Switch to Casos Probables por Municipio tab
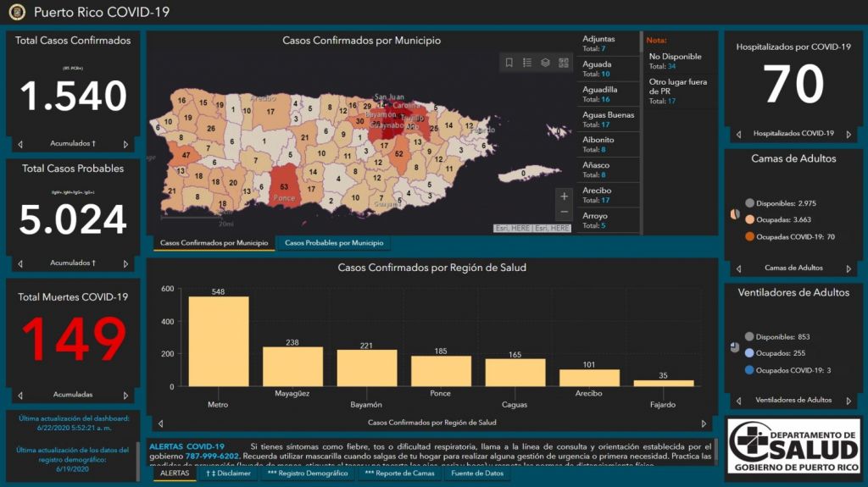This screenshot has width=868, height=487. pyautogui.click(x=332, y=243)
